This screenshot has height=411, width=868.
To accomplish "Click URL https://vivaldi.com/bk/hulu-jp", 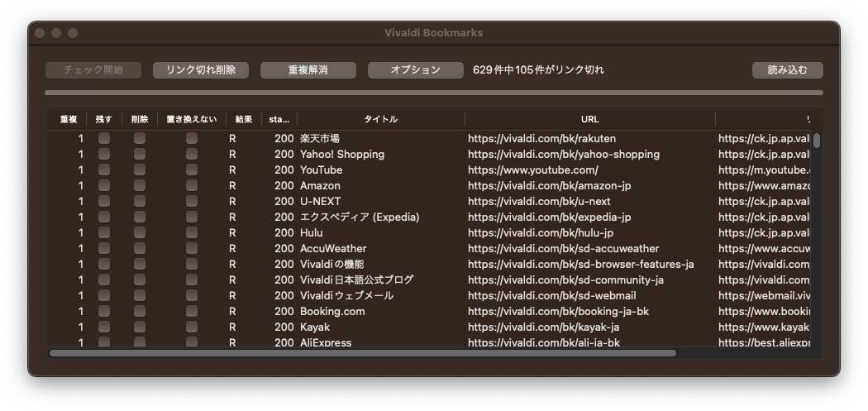I will point(541,232).
